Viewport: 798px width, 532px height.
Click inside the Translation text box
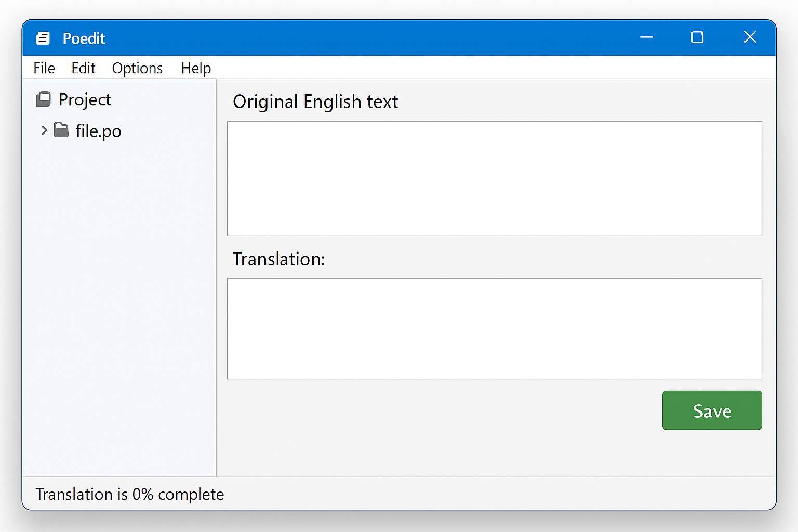pos(494,328)
